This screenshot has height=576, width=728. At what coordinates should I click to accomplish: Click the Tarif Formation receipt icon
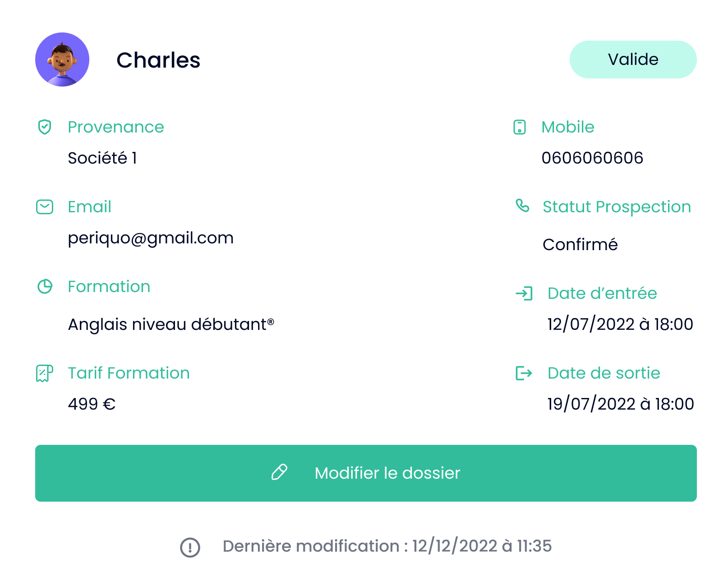click(45, 373)
